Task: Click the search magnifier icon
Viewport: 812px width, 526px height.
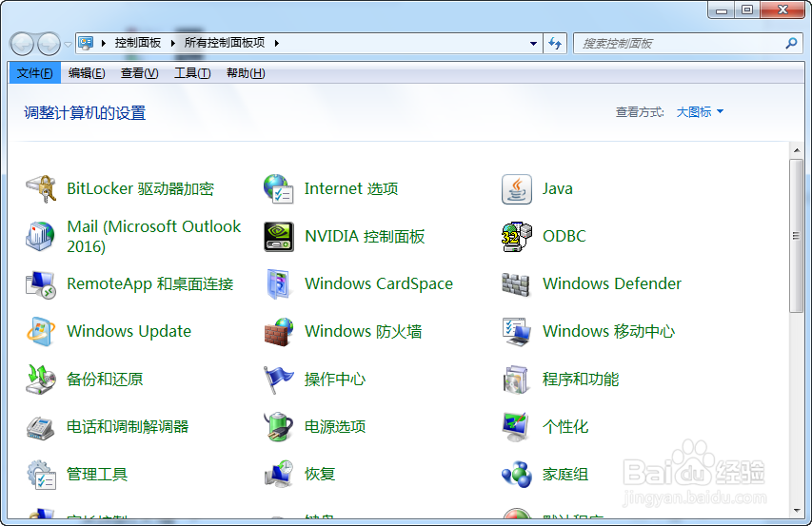Action: [791, 43]
